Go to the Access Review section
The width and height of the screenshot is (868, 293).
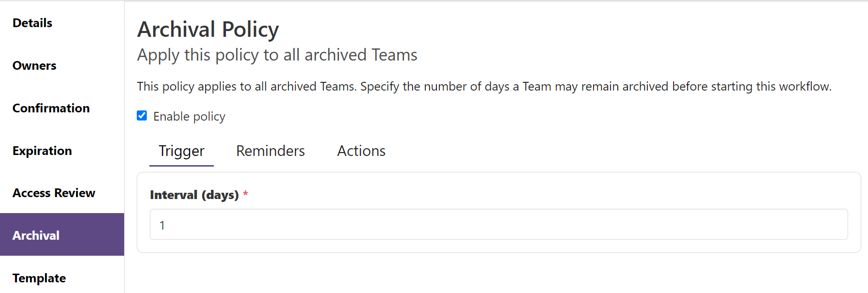53,193
